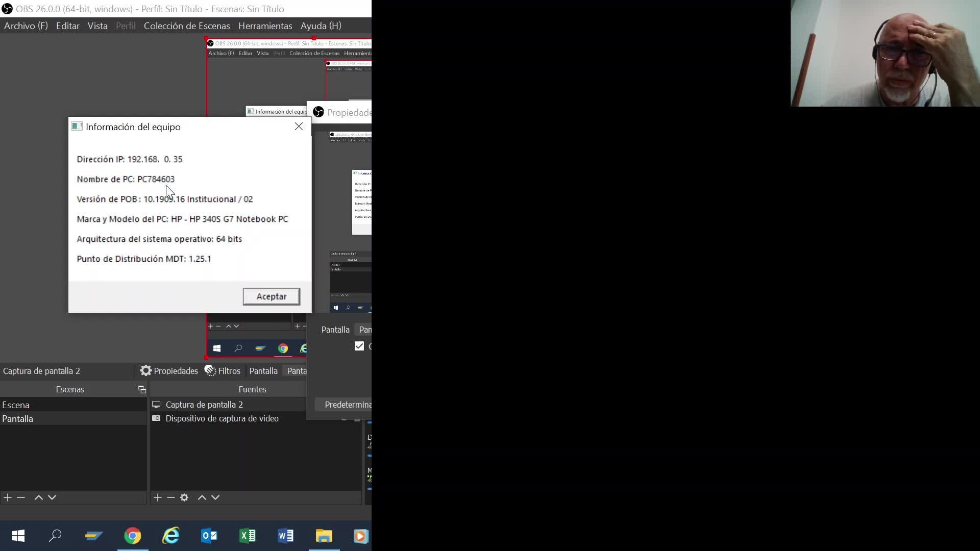Open the Pantalla dropdown in source toolbar
The width and height of the screenshot is (980, 551).
click(x=297, y=371)
